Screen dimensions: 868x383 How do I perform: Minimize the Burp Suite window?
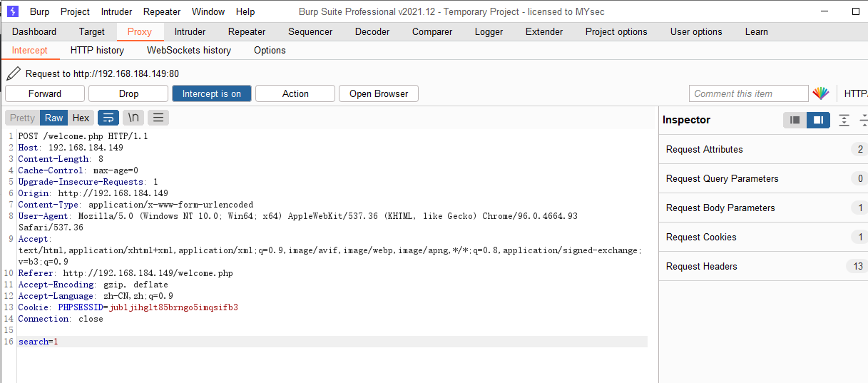(824, 11)
